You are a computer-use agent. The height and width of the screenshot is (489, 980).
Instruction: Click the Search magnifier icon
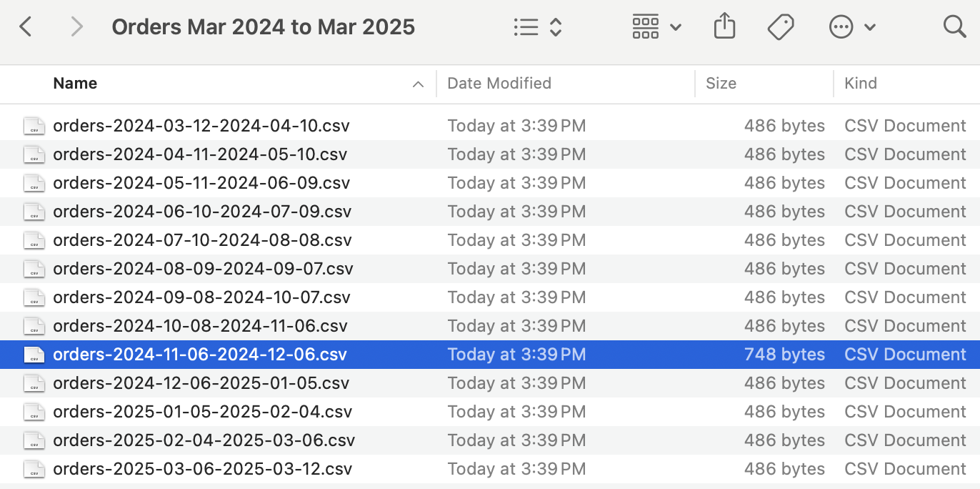[x=954, y=27]
